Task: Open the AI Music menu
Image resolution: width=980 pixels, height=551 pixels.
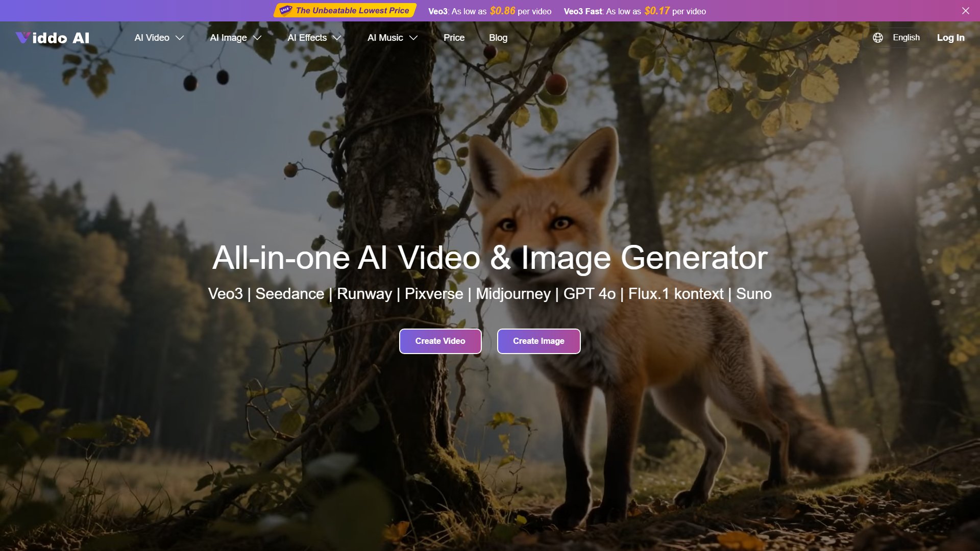Action: pos(385,38)
